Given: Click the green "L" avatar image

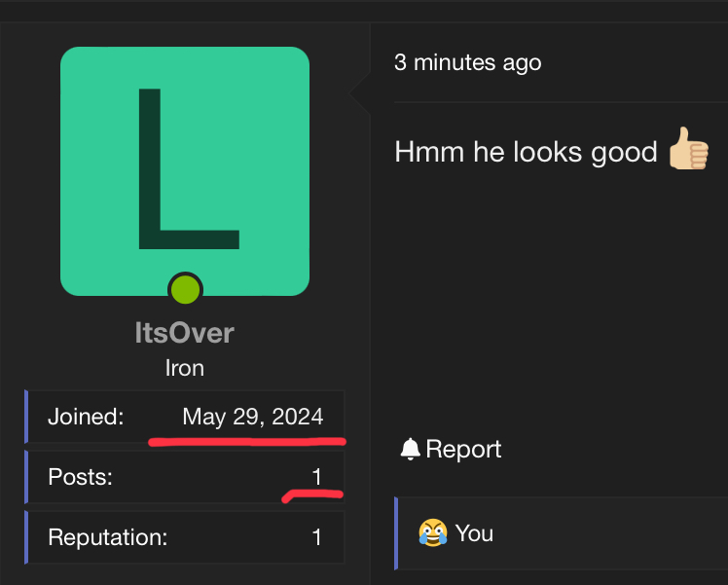Looking at the screenshot, I should click(185, 170).
